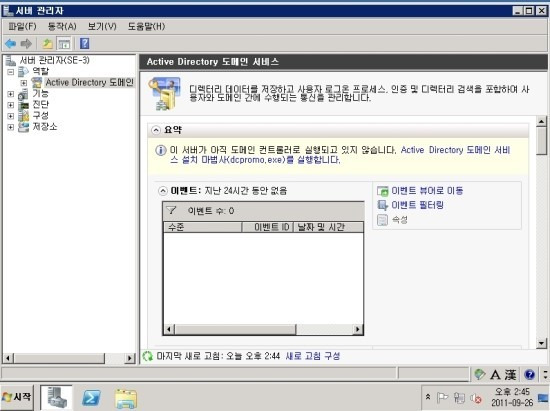Click the 시작 Start button

[17, 397]
